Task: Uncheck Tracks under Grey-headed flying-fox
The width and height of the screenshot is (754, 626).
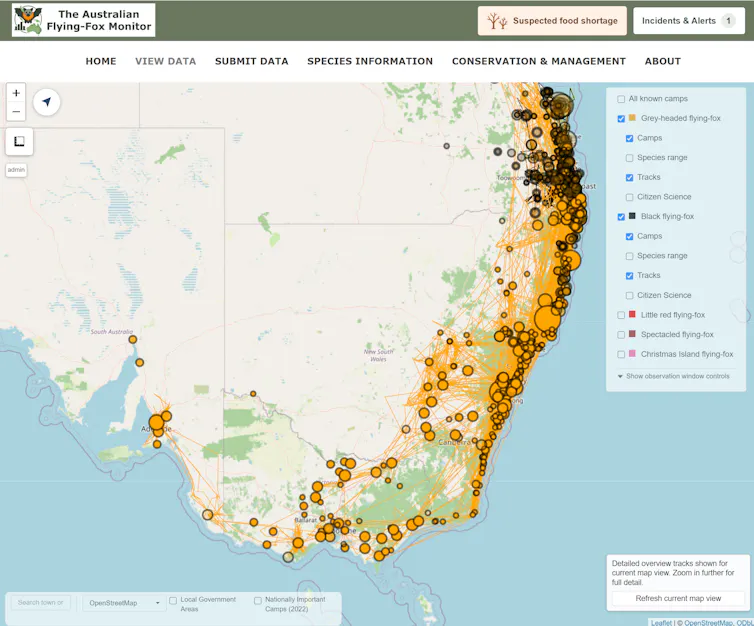Action: 629,178
